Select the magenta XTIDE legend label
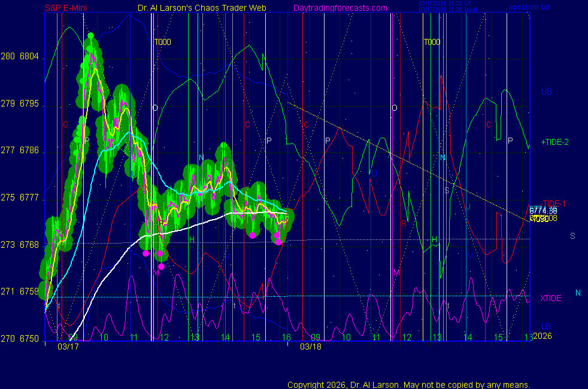 (x=550, y=298)
